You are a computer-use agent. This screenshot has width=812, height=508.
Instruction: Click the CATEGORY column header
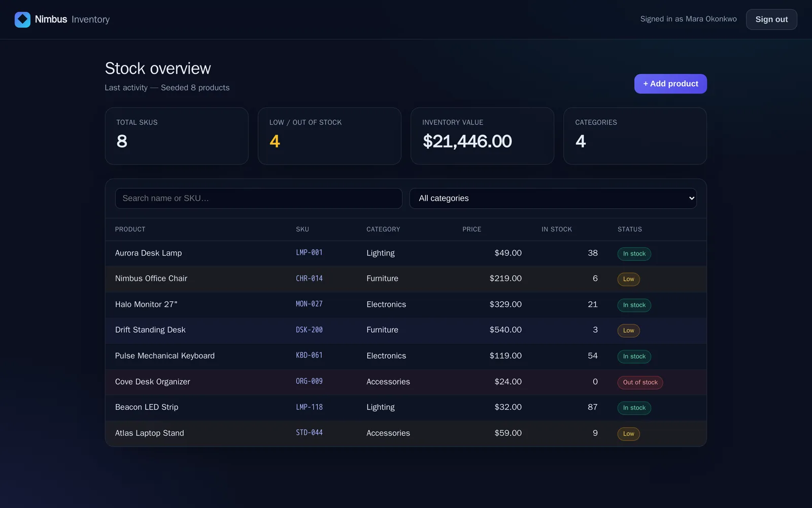click(x=383, y=230)
